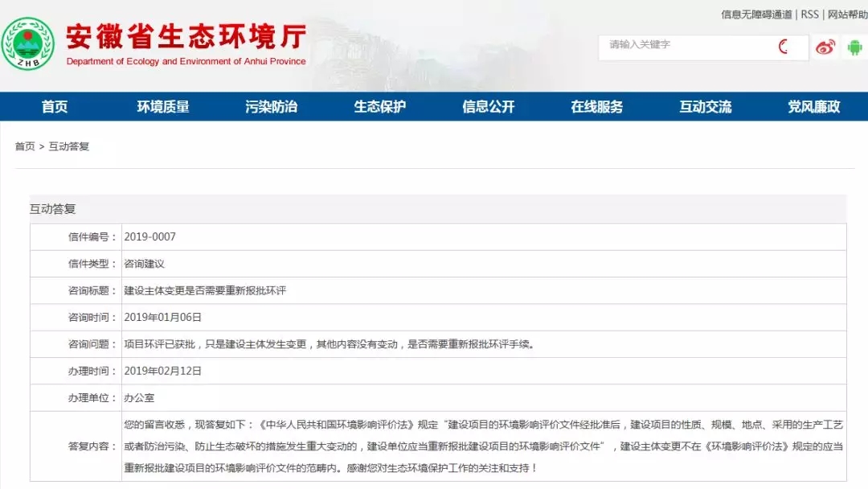The height and width of the screenshot is (489, 868).
Task: Select 在线服务 in the navigation bar
Action: 596,106
